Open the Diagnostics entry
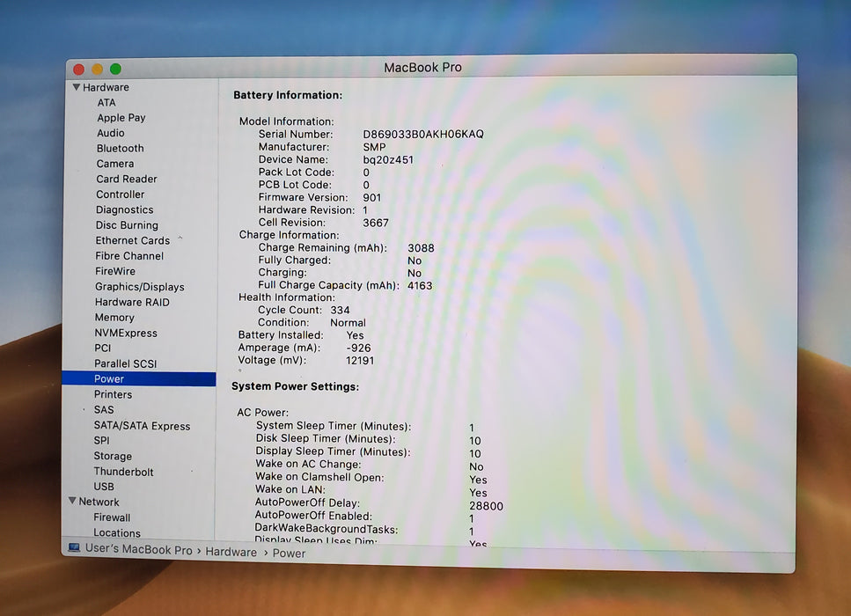This screenshot has height=616, width=851. point(124,209)
